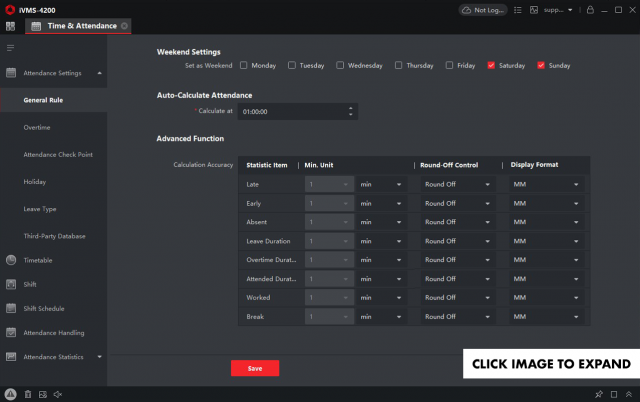Click the window restore icon in status bar
The height and width of the screenshot is (402, 640).
coord(614,394)
